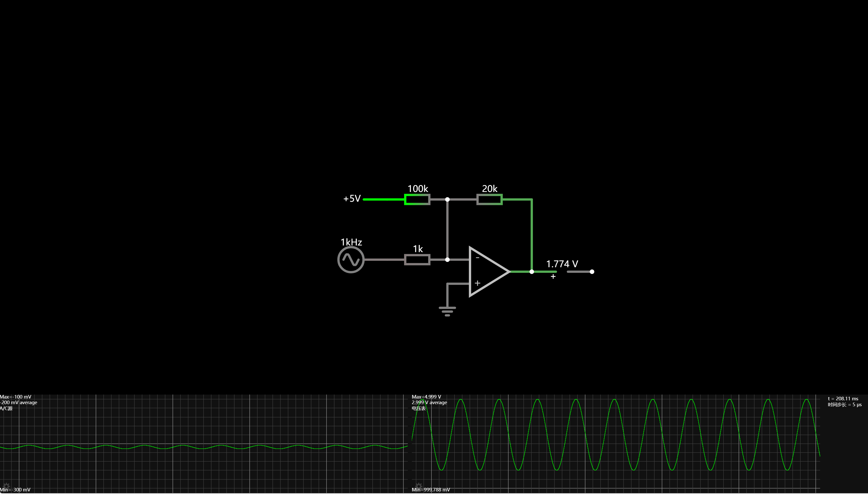Viewport: 868px width, 494px height.
Task: Click the 100k resistor value label
Action: tap(418, 189)
